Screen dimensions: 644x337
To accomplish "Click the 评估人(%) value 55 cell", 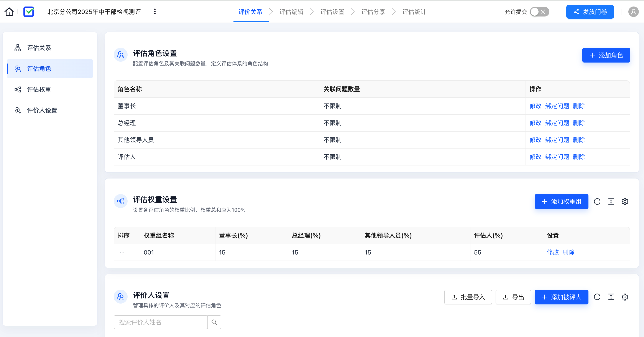I will coord(506,253).
